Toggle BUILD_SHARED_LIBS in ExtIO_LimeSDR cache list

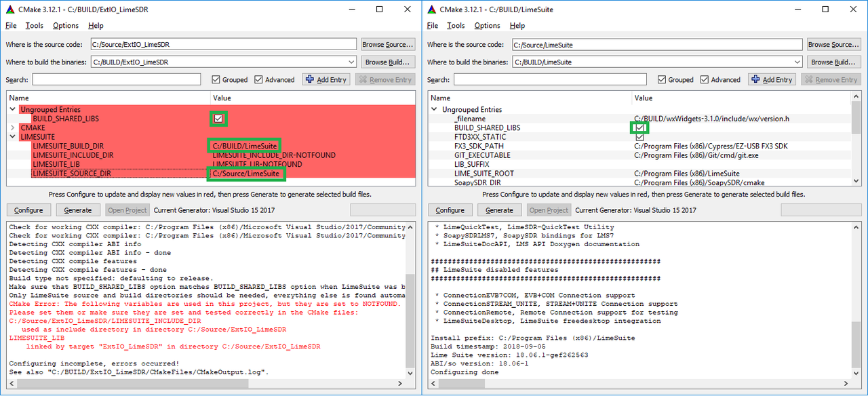[218, 118]
